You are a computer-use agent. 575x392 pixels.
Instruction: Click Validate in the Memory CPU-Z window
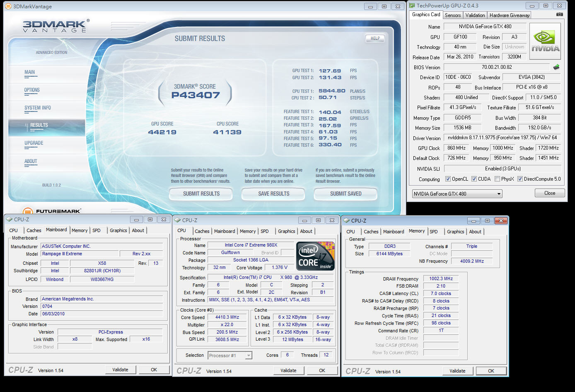tap(457, 371)
